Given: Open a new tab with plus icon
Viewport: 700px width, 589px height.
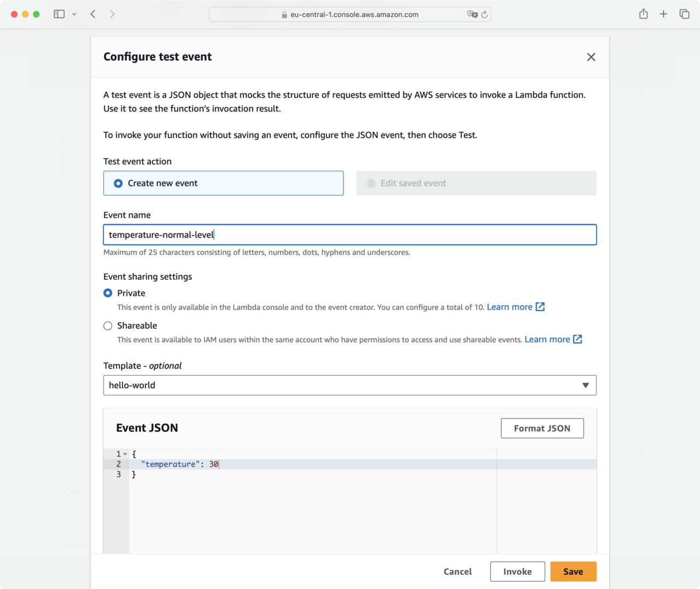Looking at the screenshot, I should [663, 14].
